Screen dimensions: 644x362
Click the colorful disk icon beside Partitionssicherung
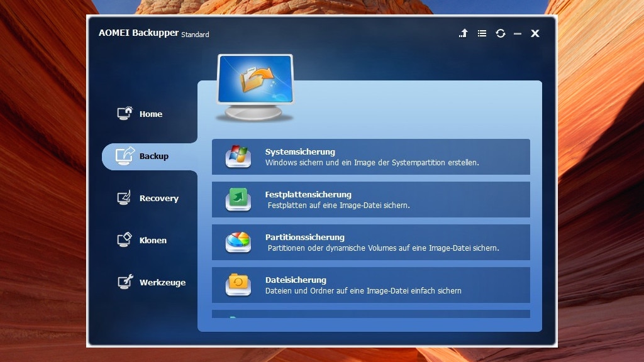[x=238, y=241]
